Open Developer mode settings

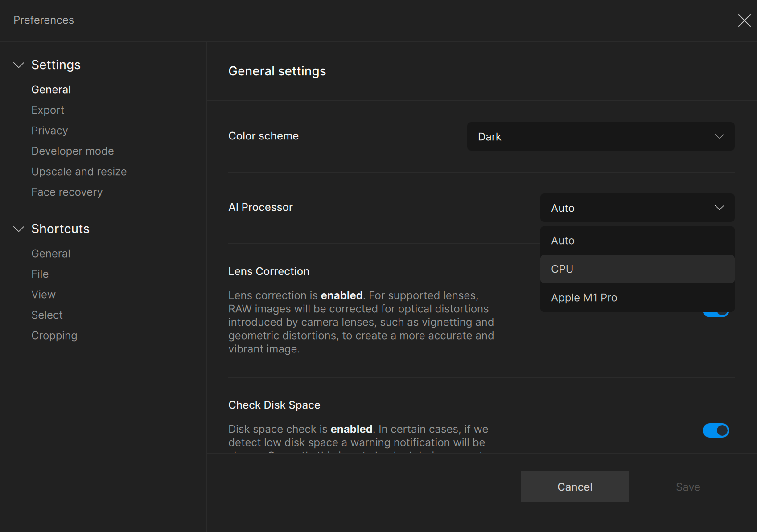(72, 151)
